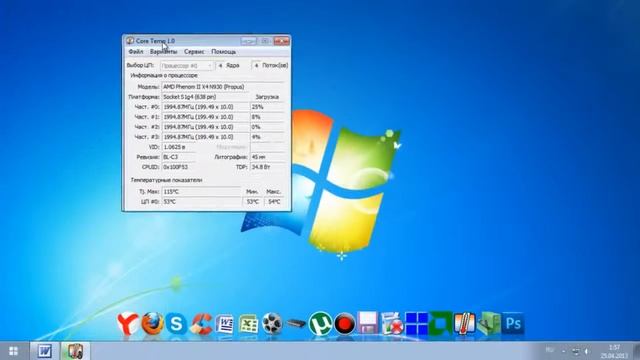
Task: Show hidden tray icons arrow
Action: (x=564, y=351)
